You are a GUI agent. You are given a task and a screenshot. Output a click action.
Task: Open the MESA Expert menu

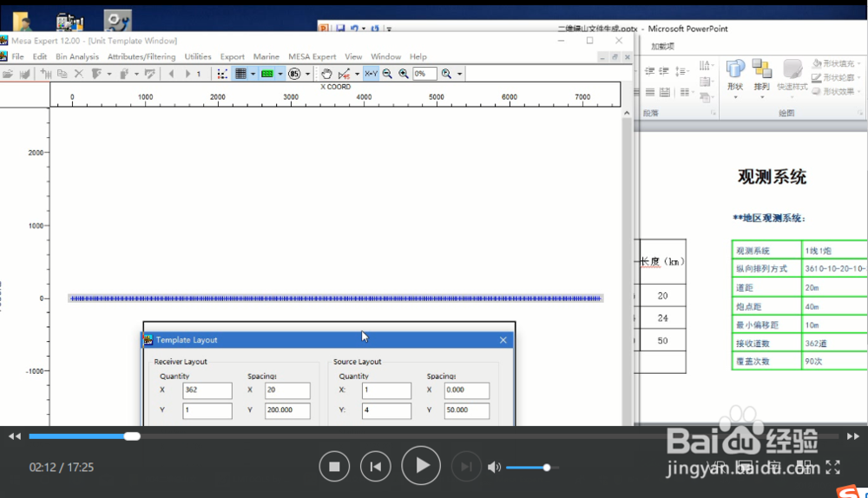coord(312,56)
